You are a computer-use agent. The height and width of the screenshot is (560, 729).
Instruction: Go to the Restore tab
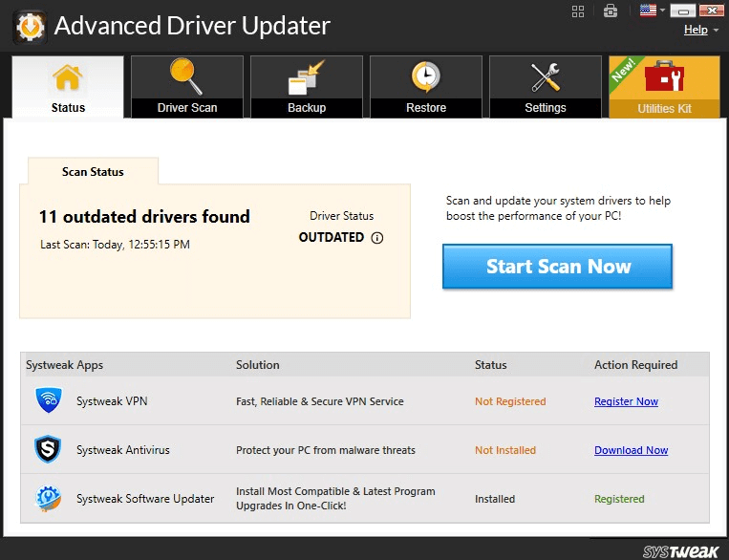426,87
